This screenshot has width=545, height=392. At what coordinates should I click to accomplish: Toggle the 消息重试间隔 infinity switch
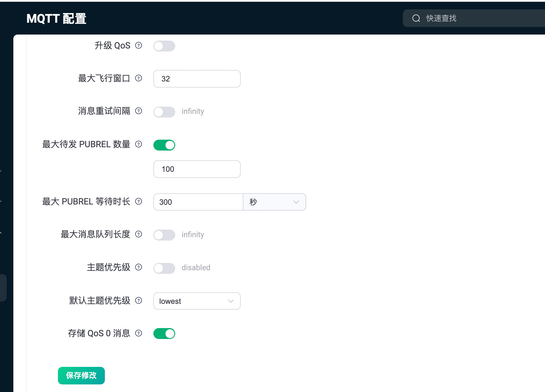point(164,112)
